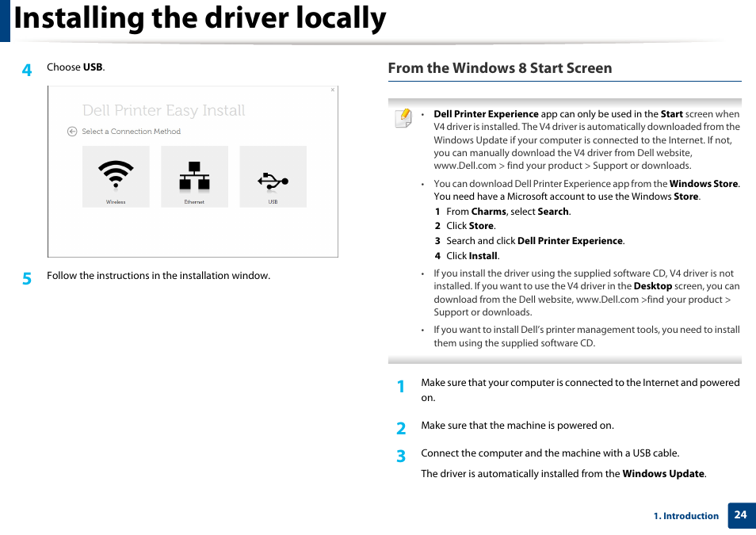Click 'From Charms, select Search.' line
Viewport: 756px width, 535px height.
tap(508, 212)
